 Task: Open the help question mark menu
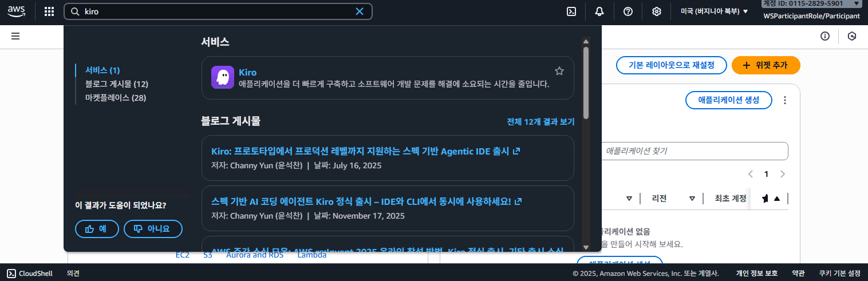point(628,11)
